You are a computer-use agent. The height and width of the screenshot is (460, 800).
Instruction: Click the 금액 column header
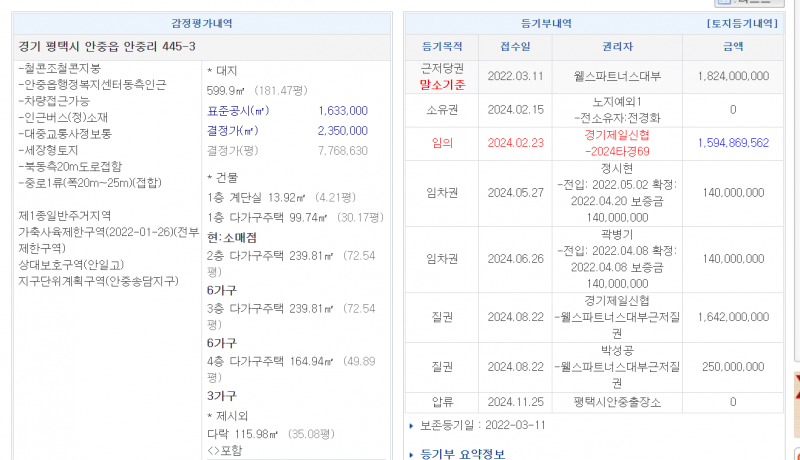point(732,46)
